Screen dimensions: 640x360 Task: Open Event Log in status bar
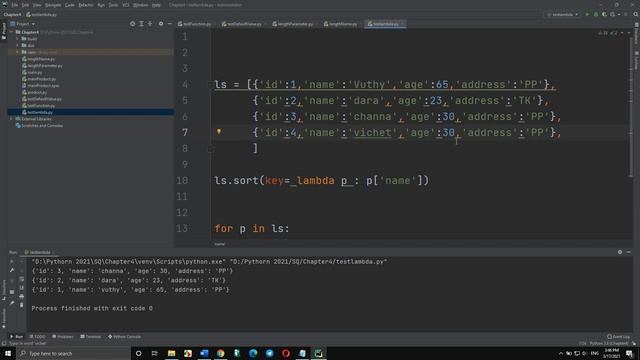tap(619, 337)
